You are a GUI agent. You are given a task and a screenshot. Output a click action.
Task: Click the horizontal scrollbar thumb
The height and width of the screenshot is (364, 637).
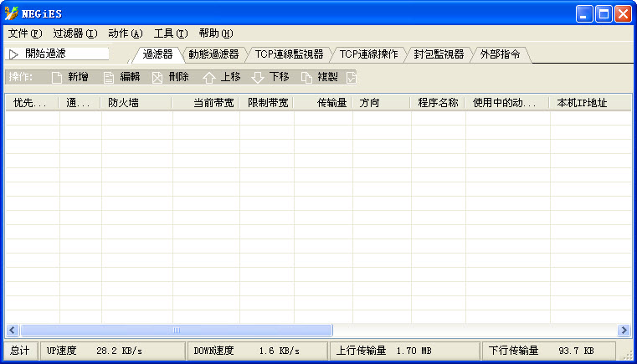176,331
